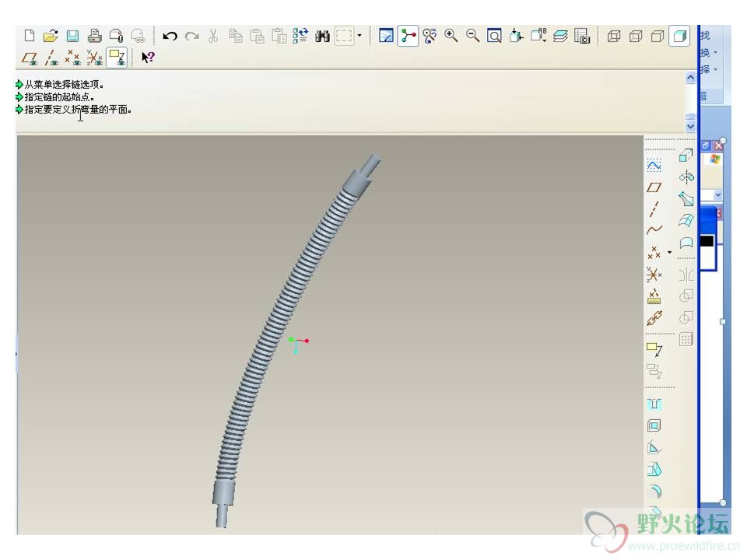
Task: Toggle annotation element display
Action: tap(117, 58)
